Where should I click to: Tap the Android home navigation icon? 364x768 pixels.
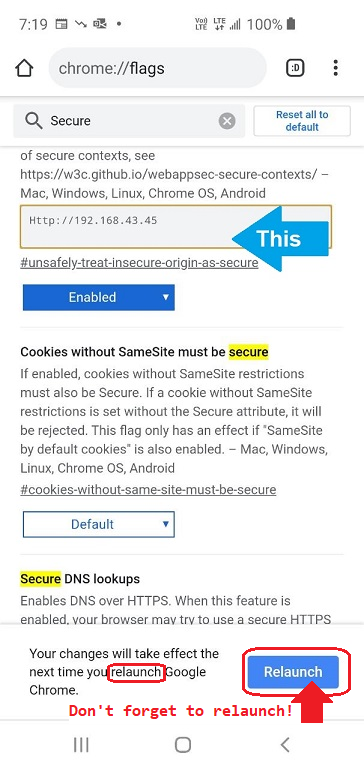(x=183, y=745)
